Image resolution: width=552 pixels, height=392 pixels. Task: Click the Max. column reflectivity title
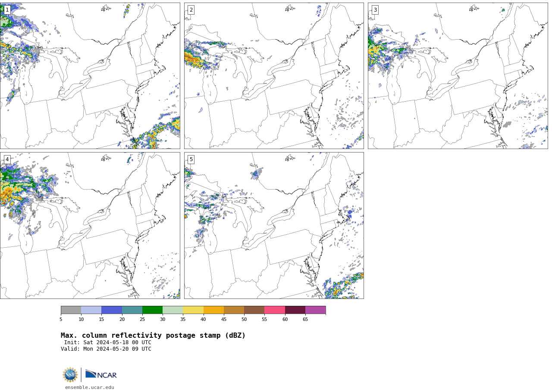(x=153, y=336)
